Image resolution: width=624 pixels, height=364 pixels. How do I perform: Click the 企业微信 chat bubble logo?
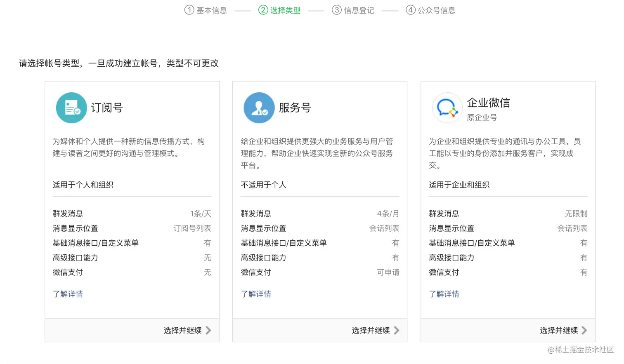click(447, 108)
